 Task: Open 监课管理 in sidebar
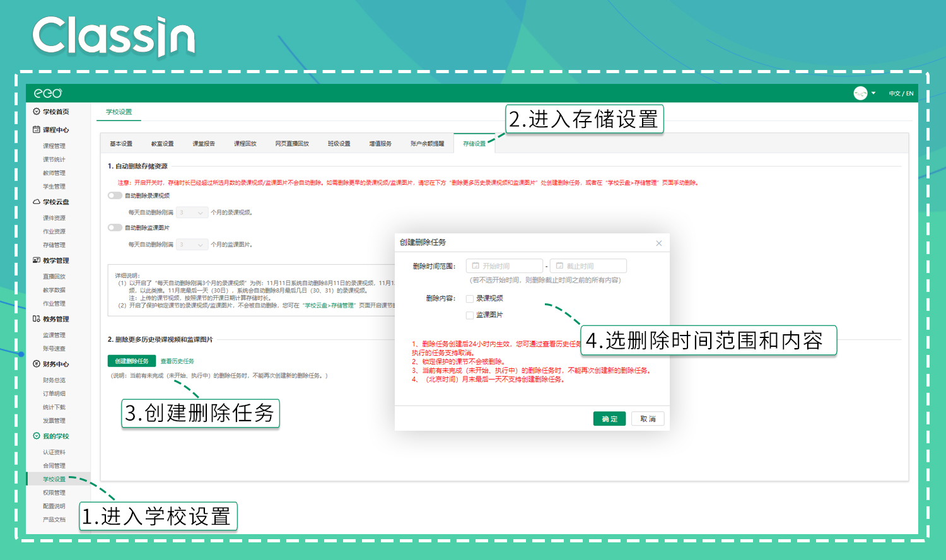(54, 335)
